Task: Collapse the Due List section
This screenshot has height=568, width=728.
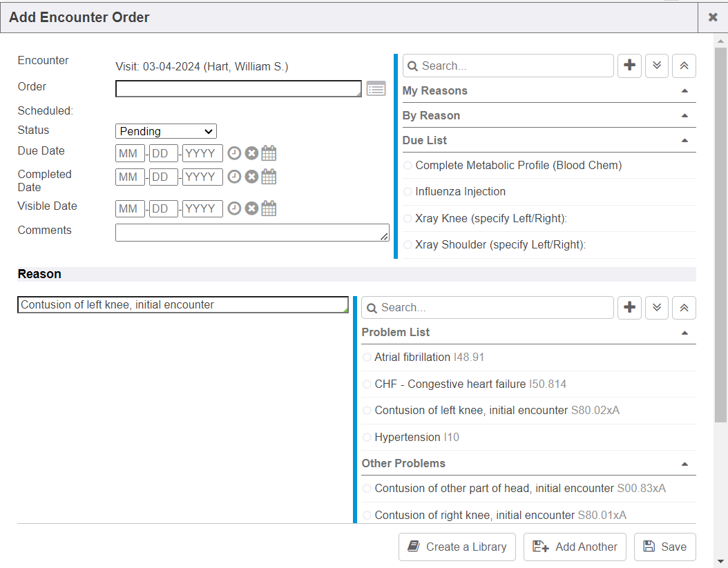Action: 684,140
